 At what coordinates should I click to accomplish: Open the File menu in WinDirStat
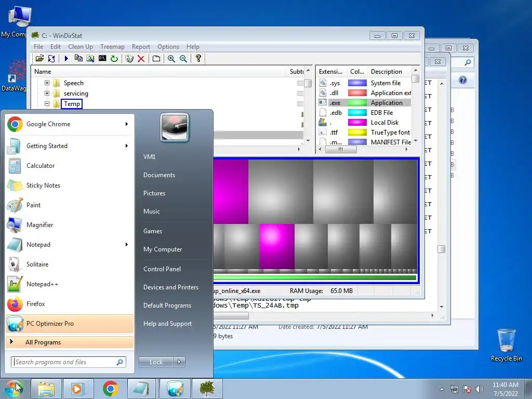[38, 46]
